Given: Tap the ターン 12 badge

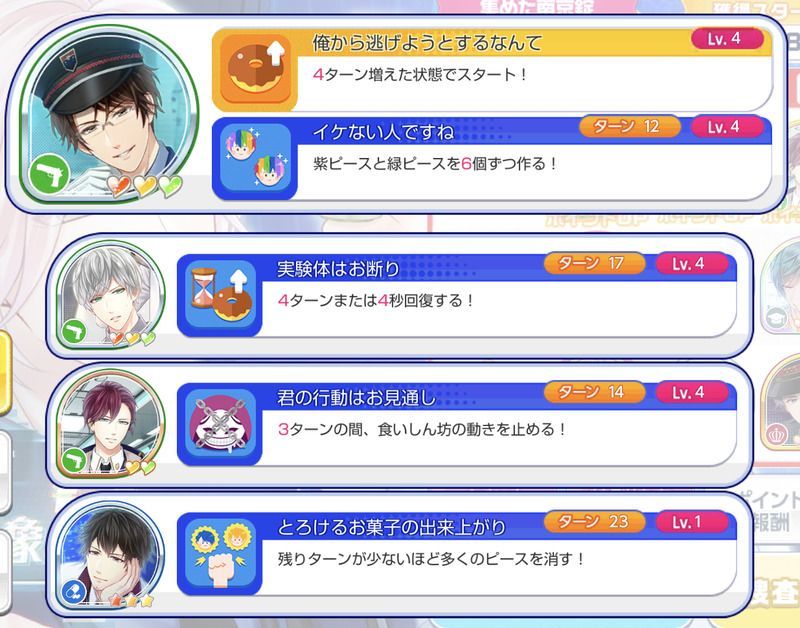Looking at the screenshot, I should [x=630, y=127].
